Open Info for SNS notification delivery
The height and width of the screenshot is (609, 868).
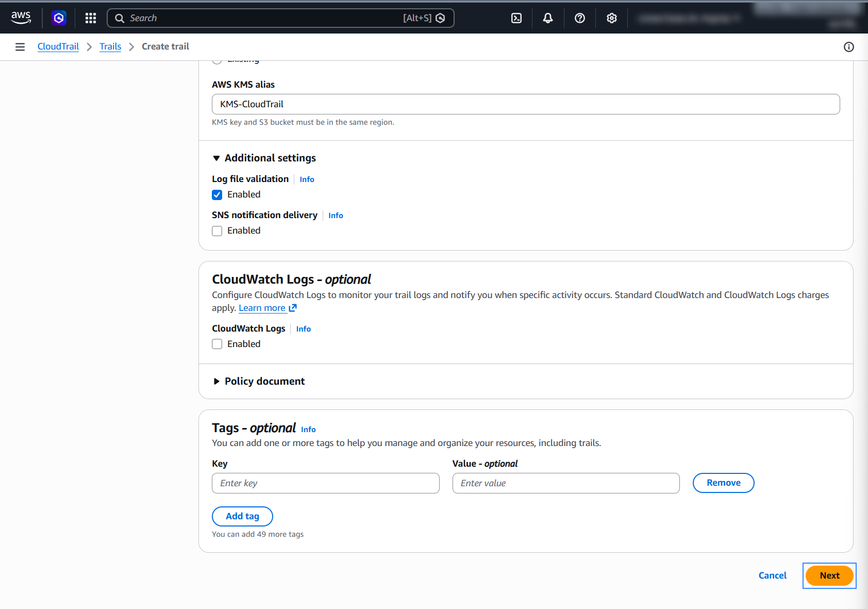click(336, 216)
